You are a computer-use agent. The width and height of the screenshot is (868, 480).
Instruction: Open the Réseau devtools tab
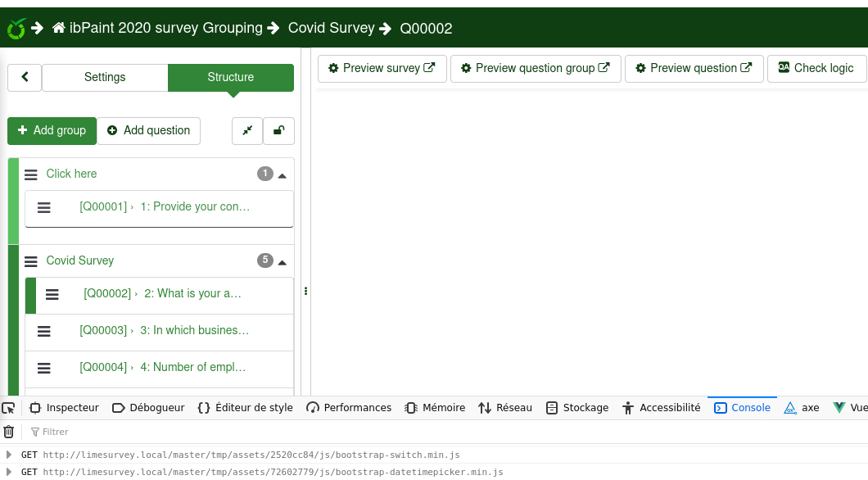(x=505, y=408)
